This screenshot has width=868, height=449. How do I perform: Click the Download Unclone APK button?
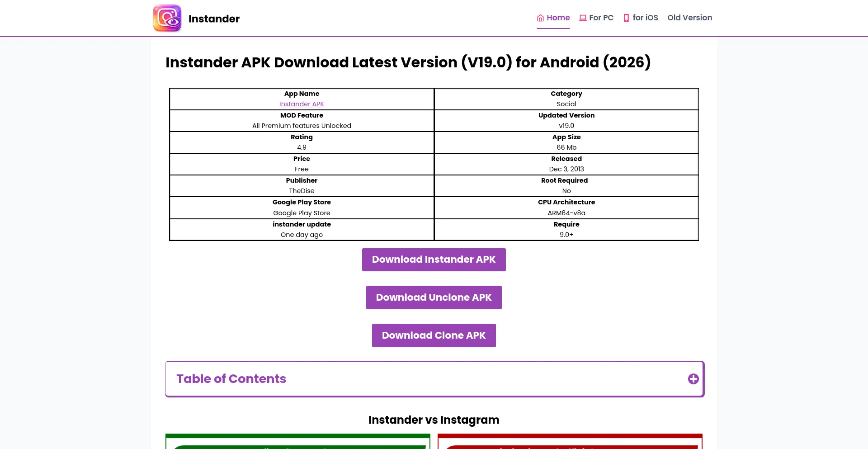(x=434, y=298)
